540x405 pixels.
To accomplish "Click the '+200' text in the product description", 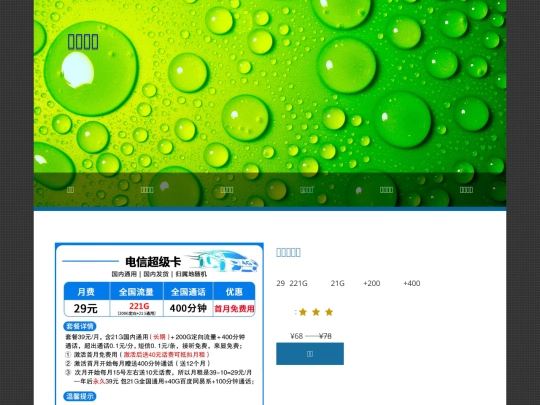I will [372, 283].
